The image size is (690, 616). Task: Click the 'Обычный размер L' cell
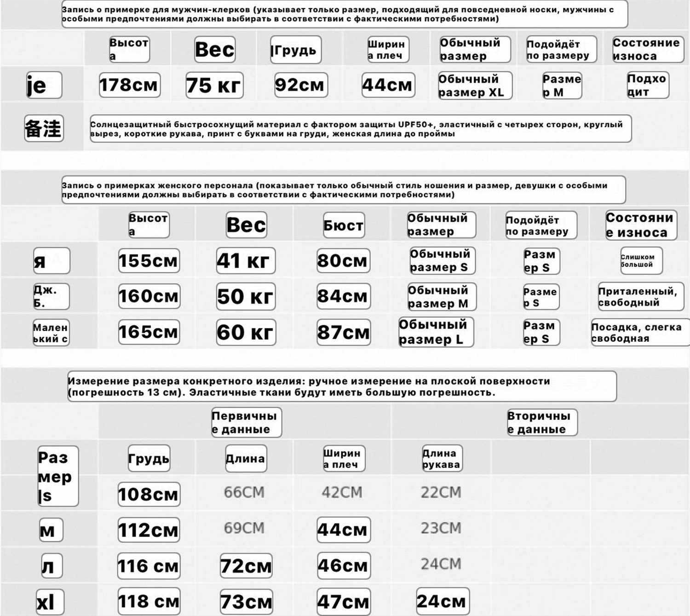(x=436, y=332)
